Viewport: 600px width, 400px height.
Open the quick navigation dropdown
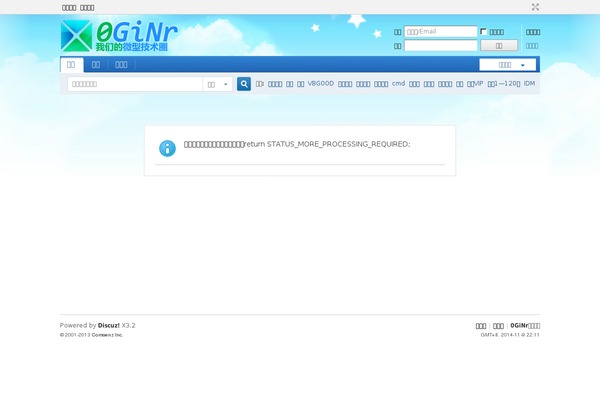point(507,65)
